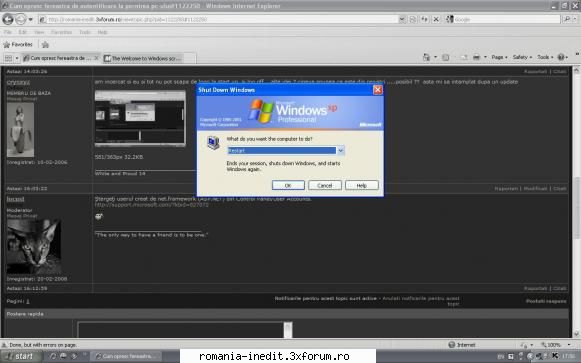Viewport: 581px width, 363px height.
Task: Open a new blank tab
Action: click(x=190, y=59)
